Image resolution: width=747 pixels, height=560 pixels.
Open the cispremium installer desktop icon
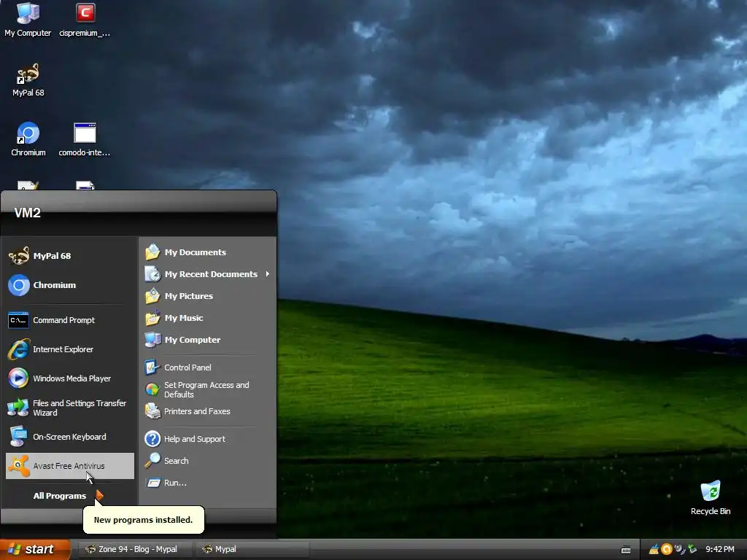[85, 19]
